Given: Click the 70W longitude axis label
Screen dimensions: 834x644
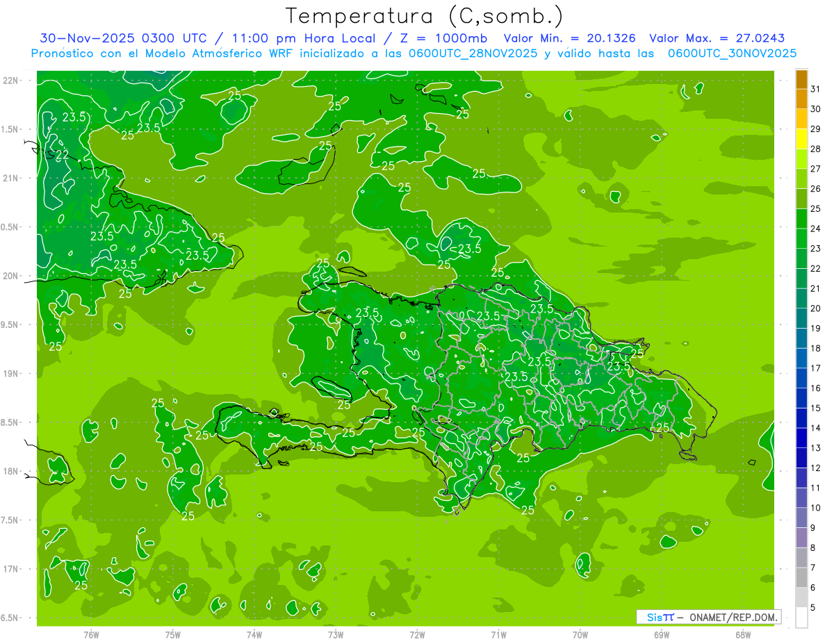Looking at the screenshot, I should point(580,635).
